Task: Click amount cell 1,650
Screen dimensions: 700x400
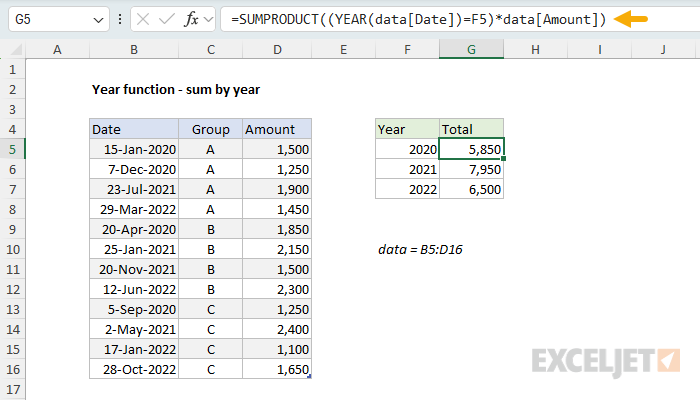Action: pyautogui.click(x=277, y=369)
